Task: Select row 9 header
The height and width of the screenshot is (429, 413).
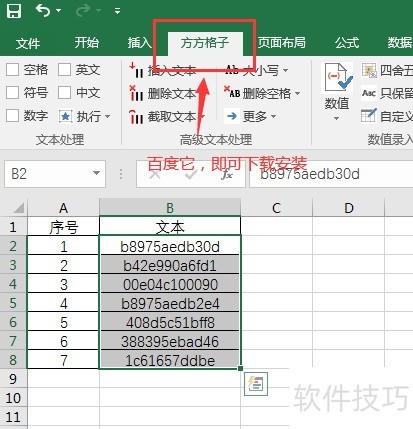Action: point(13,379)
